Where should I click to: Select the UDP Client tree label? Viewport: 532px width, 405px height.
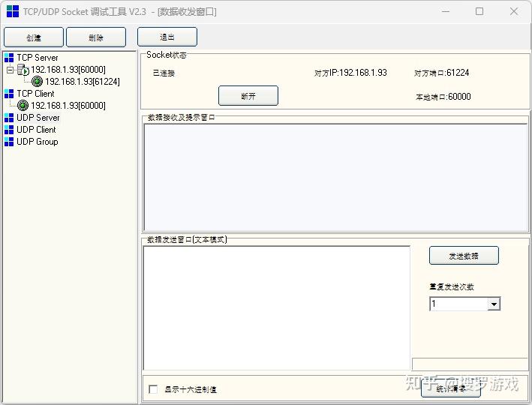(x=36, y=130)
